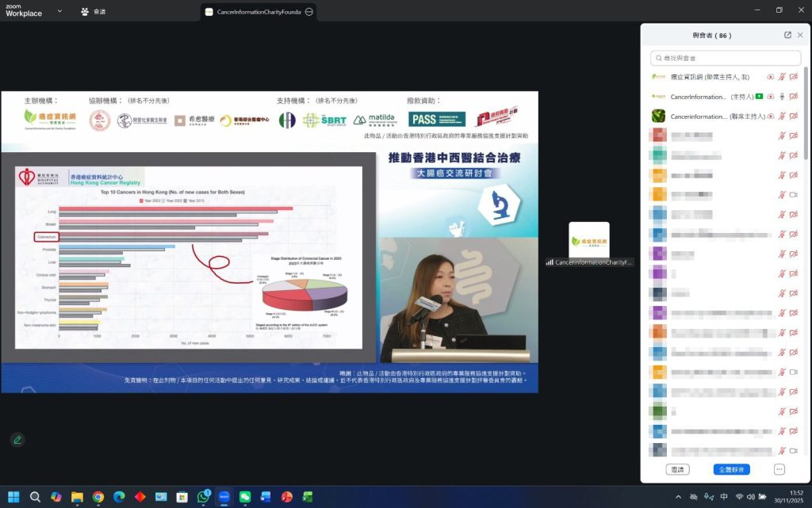Open the Zoom Workplace dropdown arrow
The height and width of the screenshot is (508, 812).
pyautogui.click(x=60, y=12)
